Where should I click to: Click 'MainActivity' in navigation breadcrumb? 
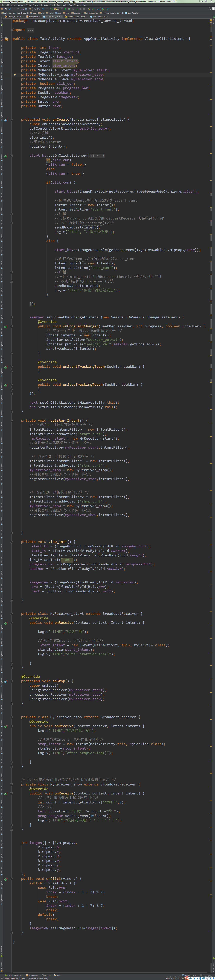click(131, 13)
